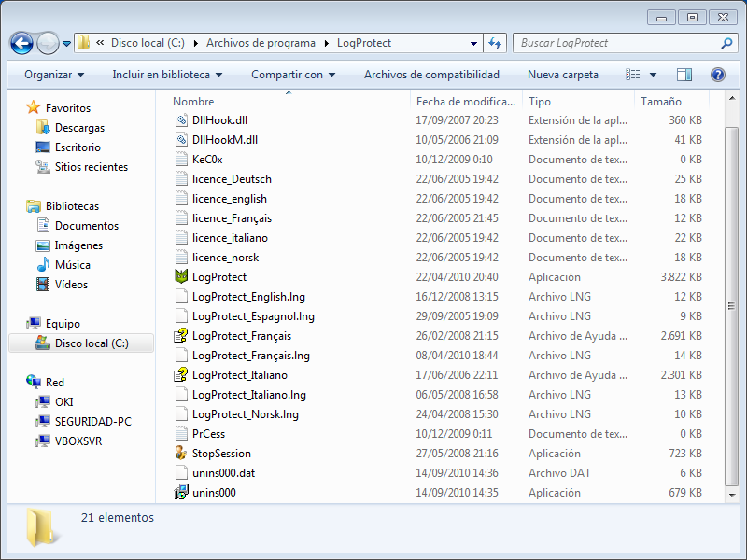
Task: Open the arrow after Disco local (C:) breadcrumb
Action: tap(196, 43)
